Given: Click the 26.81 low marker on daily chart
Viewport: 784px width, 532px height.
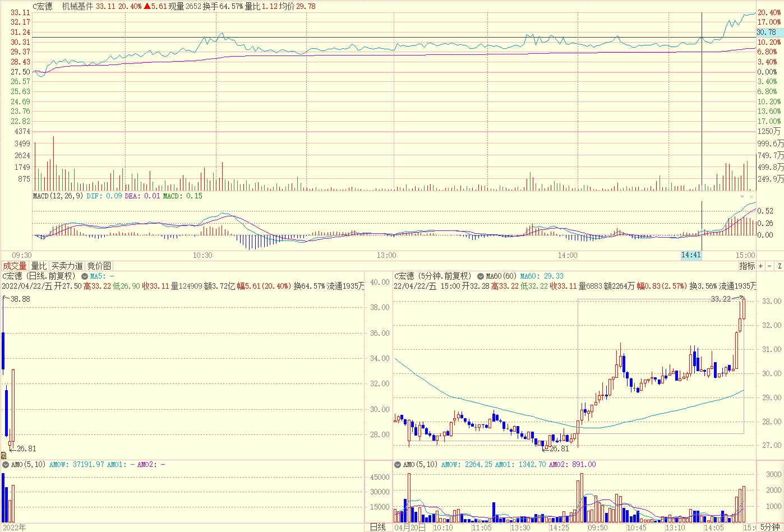Looking at the screenshot, I should (26, 448).
